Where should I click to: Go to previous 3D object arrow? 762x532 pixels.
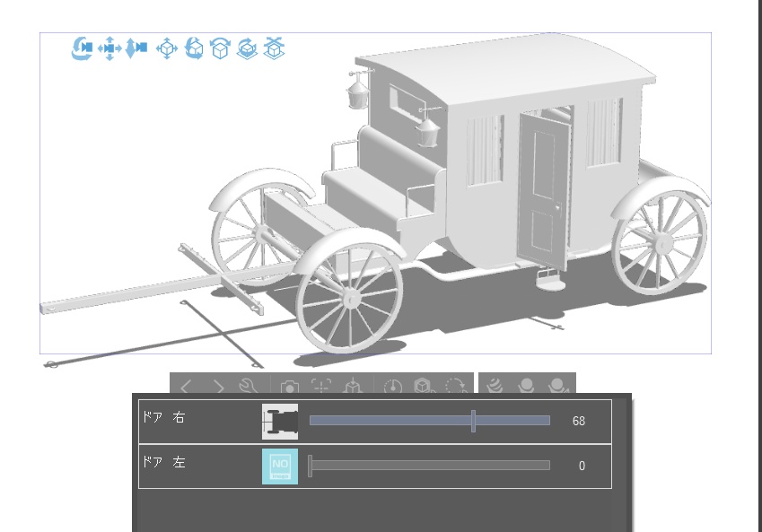[x=186, y=387]
